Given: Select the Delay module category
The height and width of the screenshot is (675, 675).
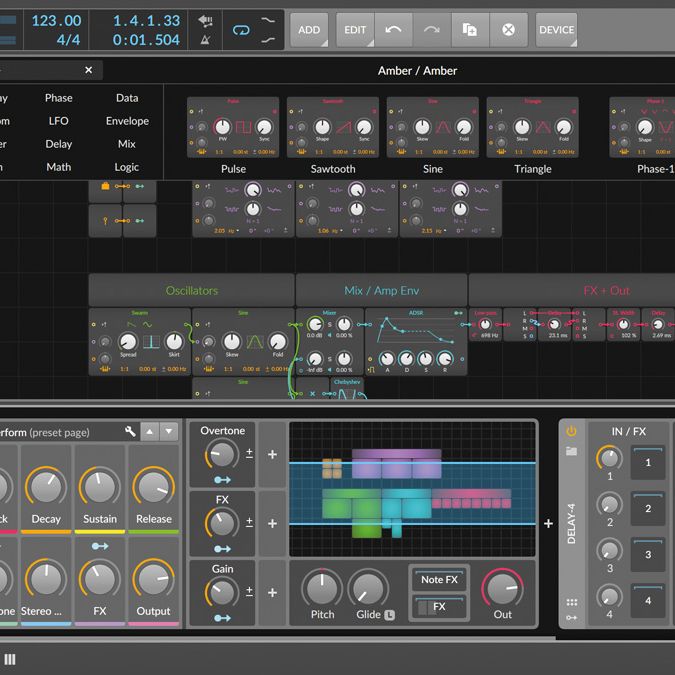Looking at the screenshot, I should coord(59,144).
